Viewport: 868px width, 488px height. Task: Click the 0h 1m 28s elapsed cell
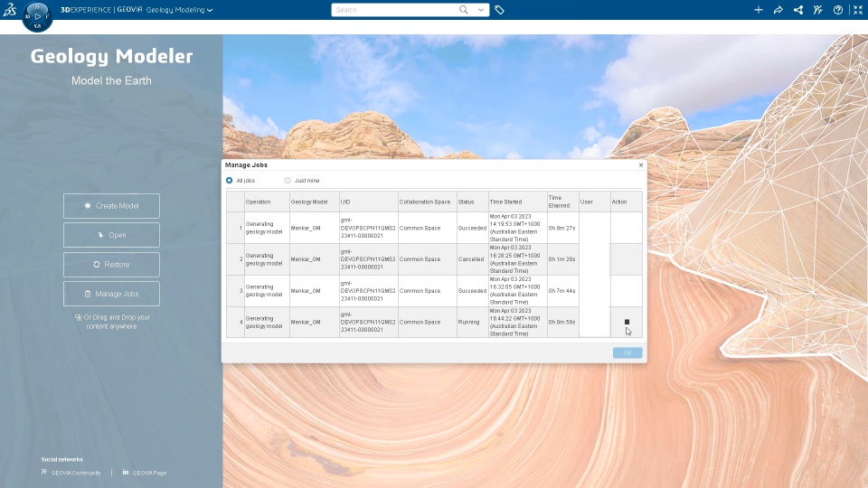563,259
